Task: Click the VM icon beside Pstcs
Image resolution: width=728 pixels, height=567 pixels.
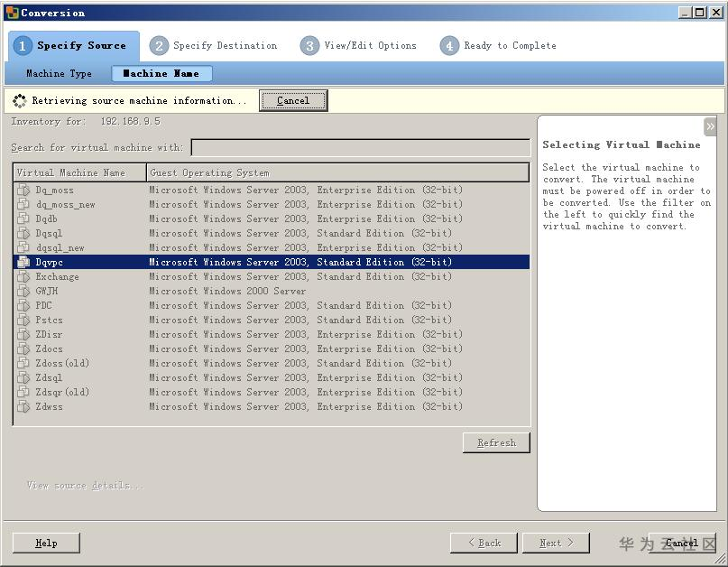Action: (23, 320)
